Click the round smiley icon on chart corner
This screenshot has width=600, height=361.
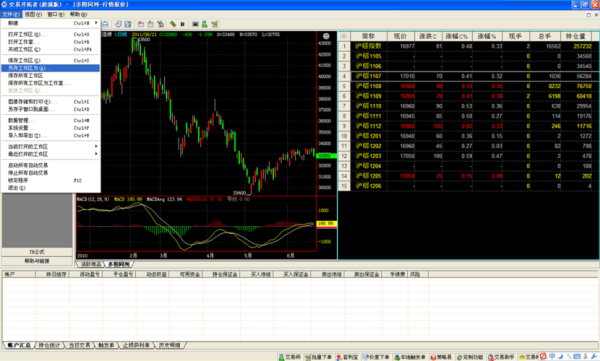coord(326,36)
